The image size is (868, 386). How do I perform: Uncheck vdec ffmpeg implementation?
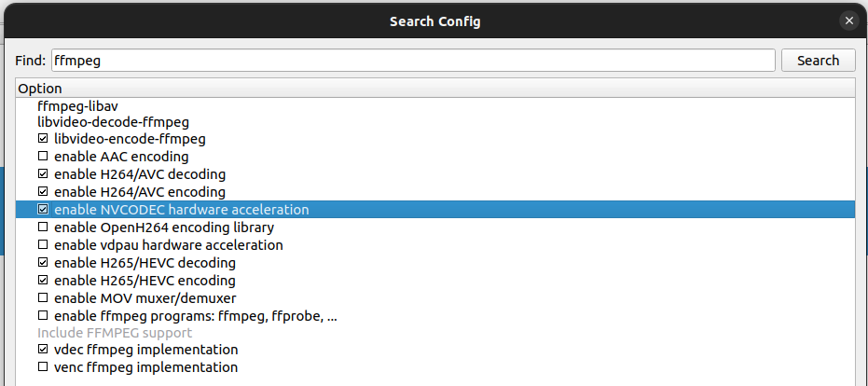click(x=43, y=350)
